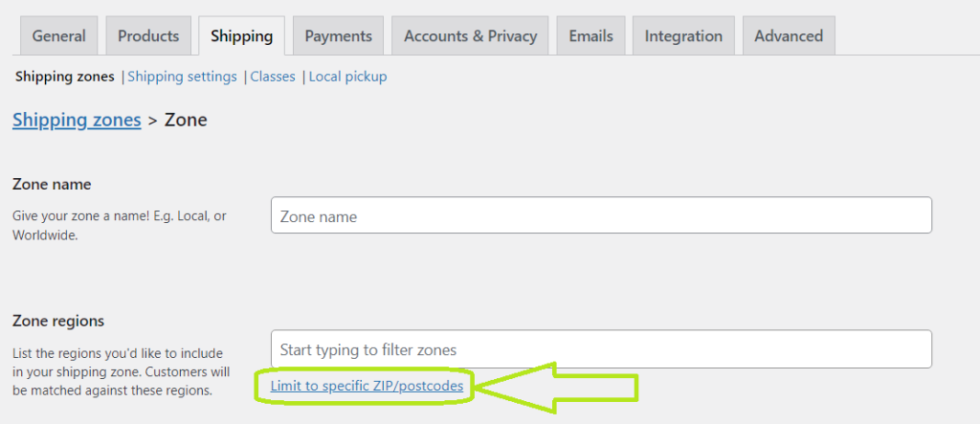Click the Zone regions help description text
The width and height of the screenshot is (980, 424).
(121, 370)
